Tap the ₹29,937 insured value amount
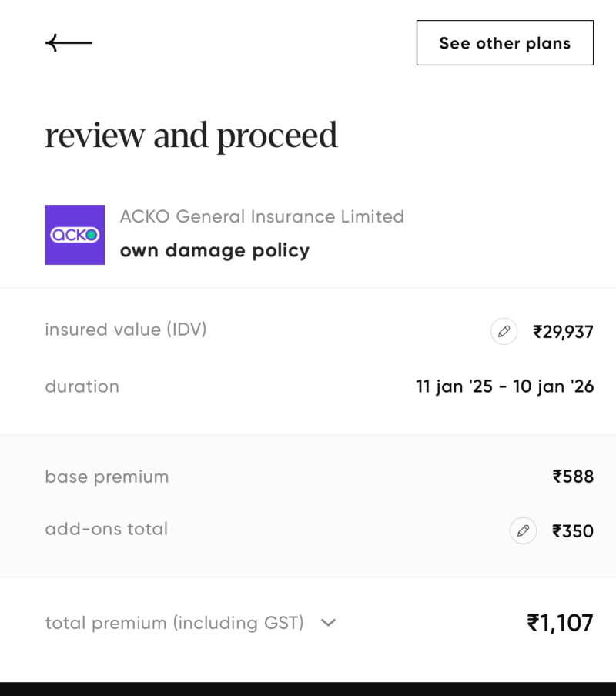 pos(563,332)
